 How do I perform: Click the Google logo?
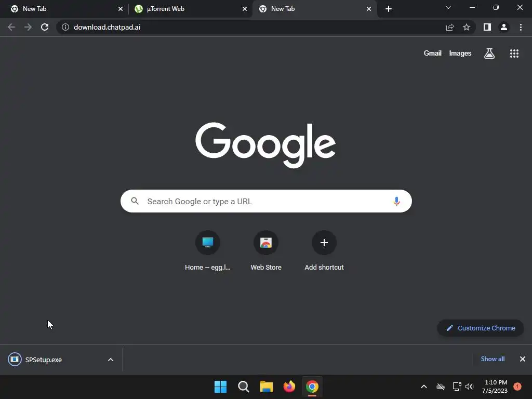click(265, 145)
